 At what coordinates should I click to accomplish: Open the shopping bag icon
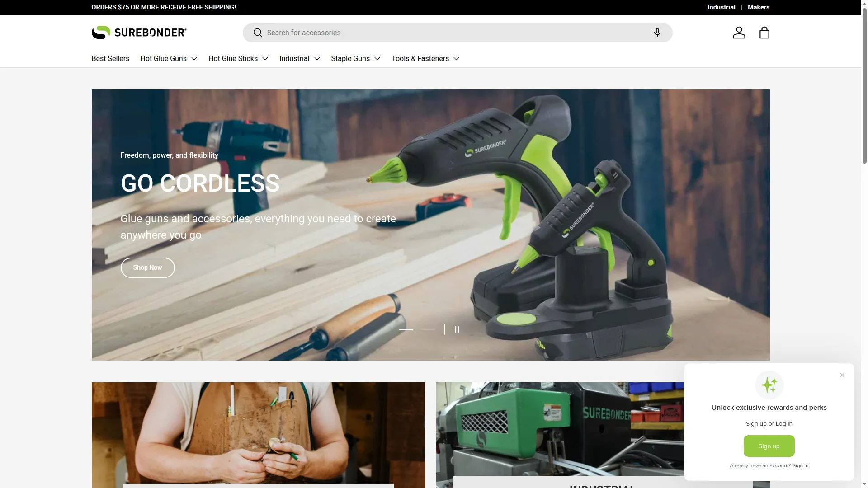(x=764, y=33)
